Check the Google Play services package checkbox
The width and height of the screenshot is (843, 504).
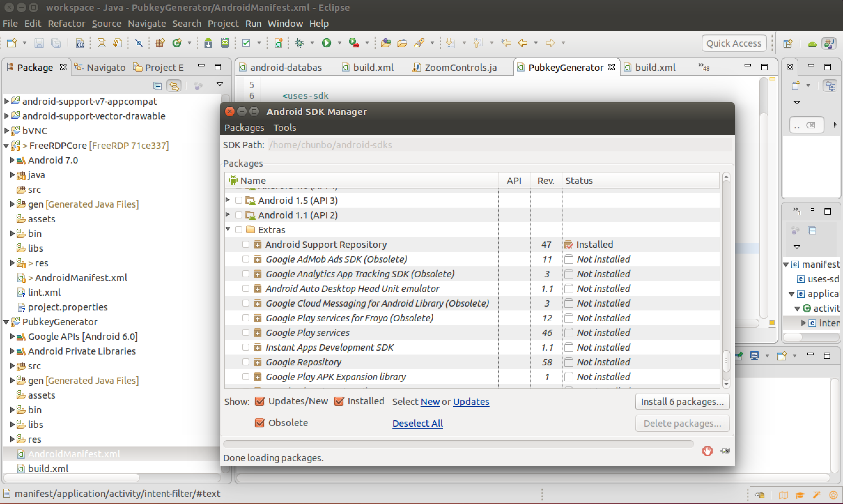tap(246, 332)
